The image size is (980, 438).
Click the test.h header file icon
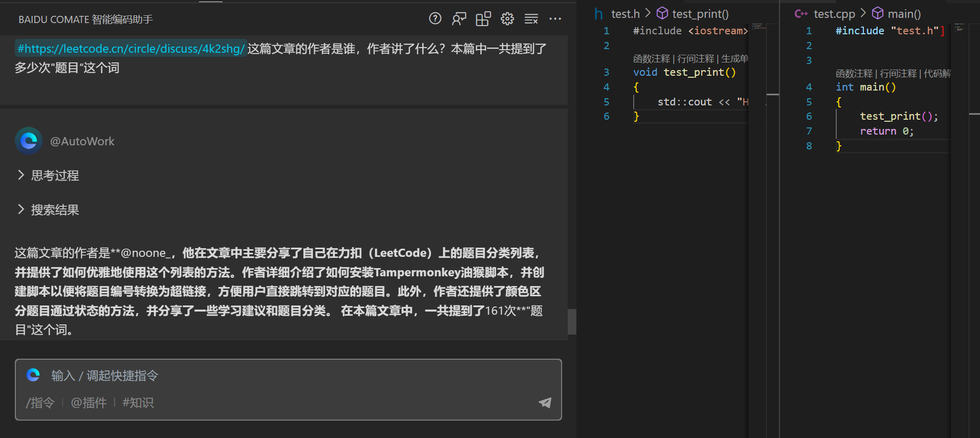(598, 14)
